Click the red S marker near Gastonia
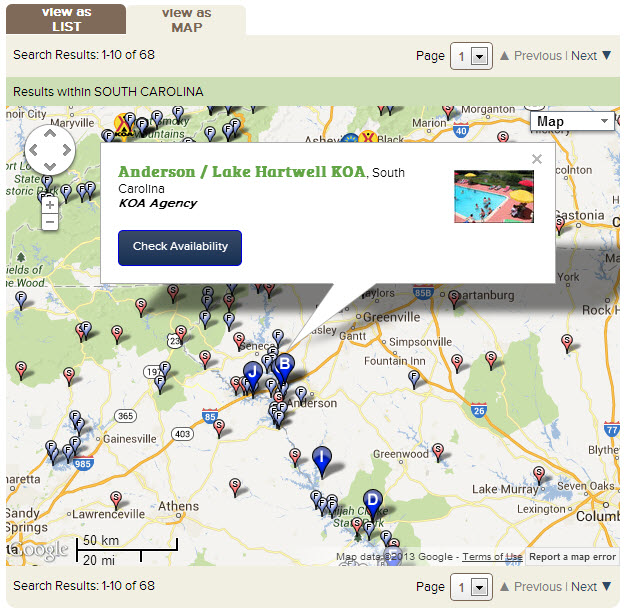 point(560,225)
